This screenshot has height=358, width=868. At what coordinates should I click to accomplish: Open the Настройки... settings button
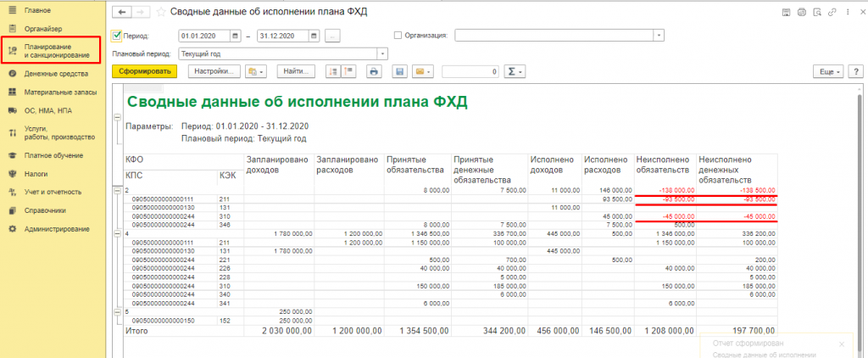pyautogui.click(x=214, y=72)
